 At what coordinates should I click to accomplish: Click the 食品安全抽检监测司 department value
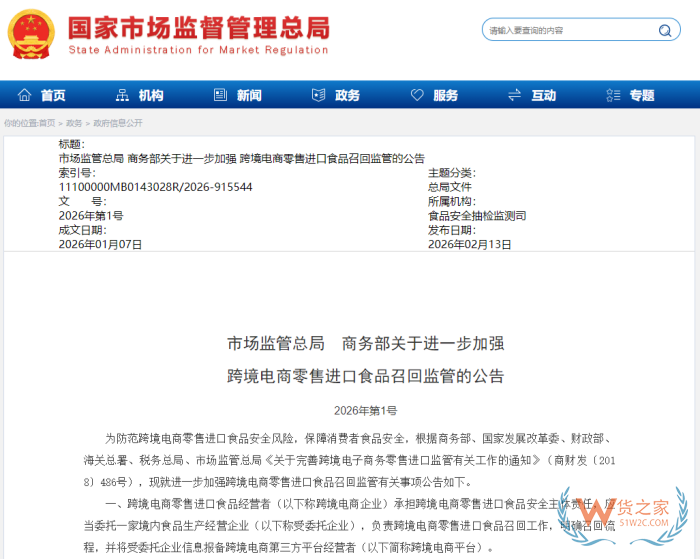477,216
